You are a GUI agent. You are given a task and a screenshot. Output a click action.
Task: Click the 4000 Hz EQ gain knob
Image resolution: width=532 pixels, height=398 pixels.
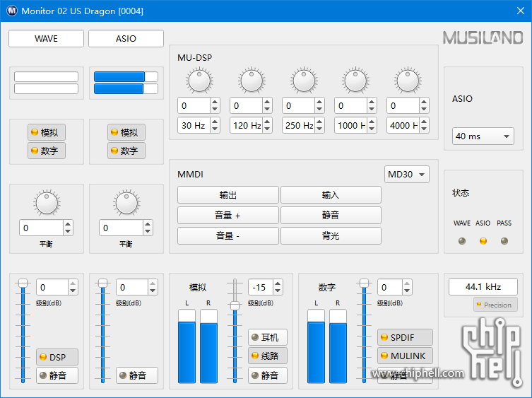(408, 81)
